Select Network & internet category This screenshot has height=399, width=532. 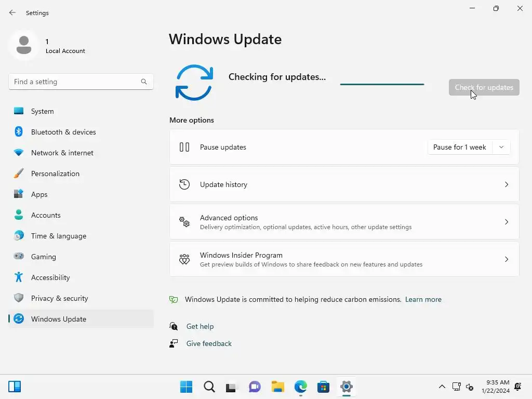coord(81,152)
